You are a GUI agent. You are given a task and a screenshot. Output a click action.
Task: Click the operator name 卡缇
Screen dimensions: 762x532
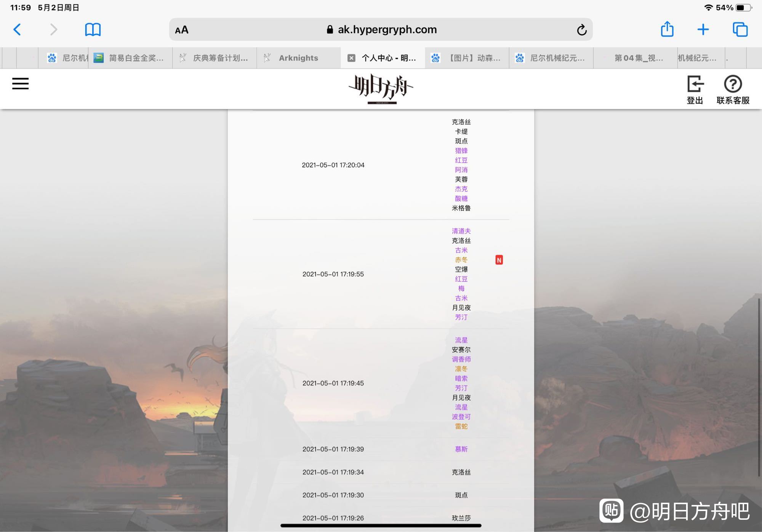click(461, 131)
